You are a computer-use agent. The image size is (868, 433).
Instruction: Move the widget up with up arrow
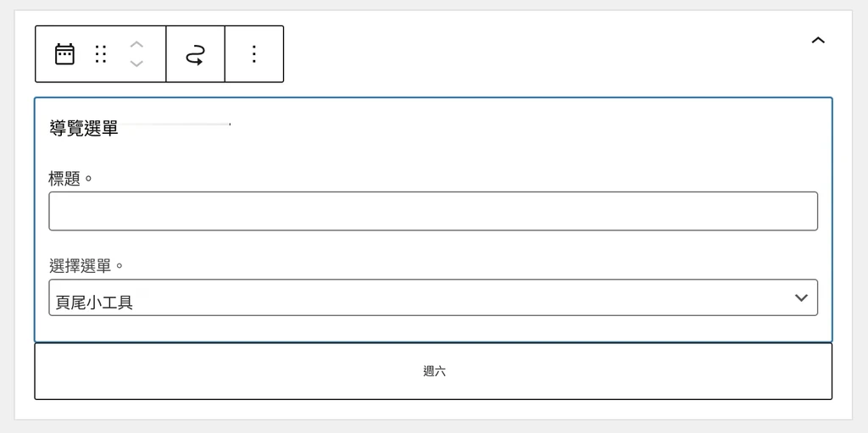point(136,44)
